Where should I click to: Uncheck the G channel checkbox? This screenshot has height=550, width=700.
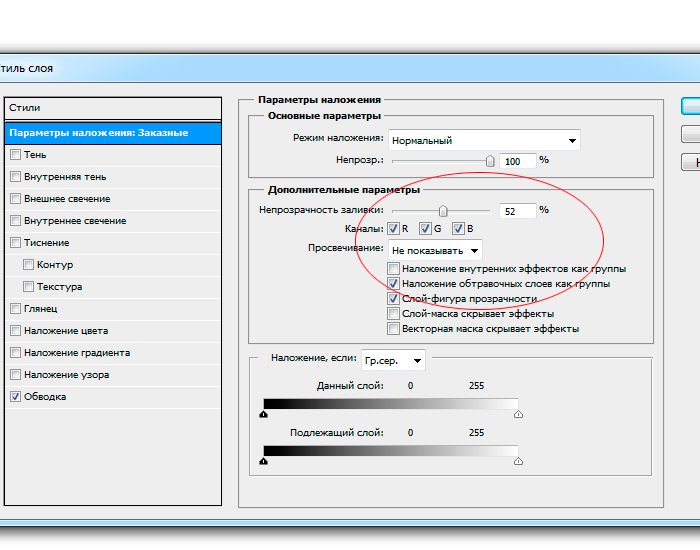click(x=425, y=229)
